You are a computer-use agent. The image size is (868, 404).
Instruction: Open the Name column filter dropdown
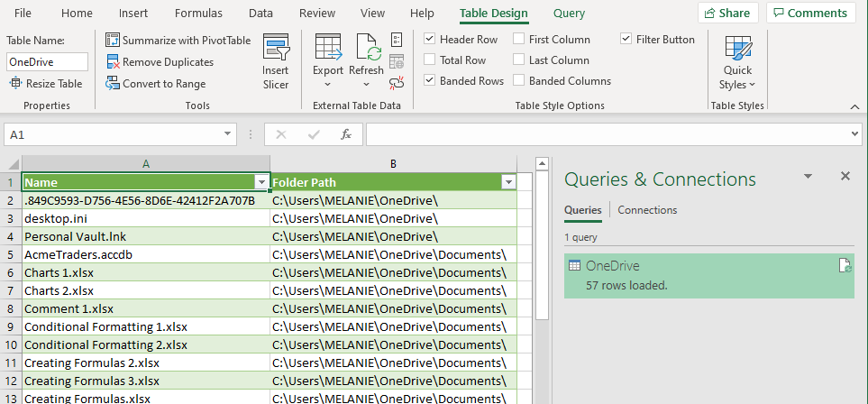(x=261, y=182)
